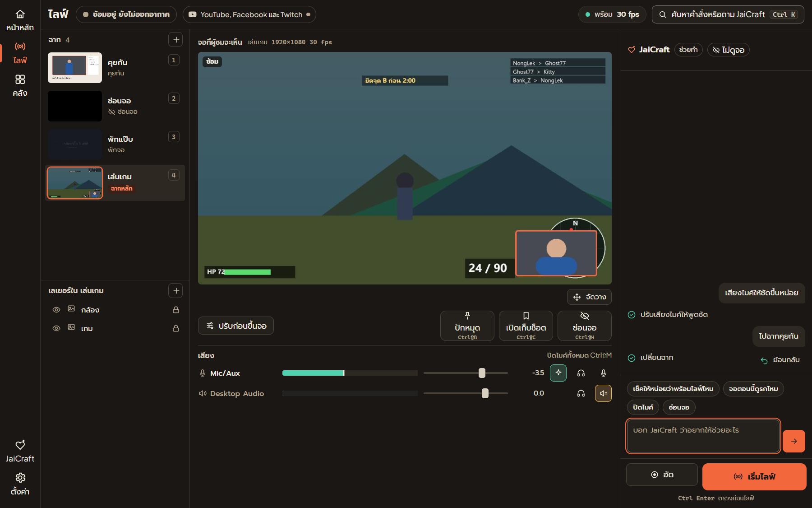Image resolution: width=812 pixels, height=508 pixels.
Task: Click เปิดเก็บช็อต bookmark button
Action: point(526,326)
